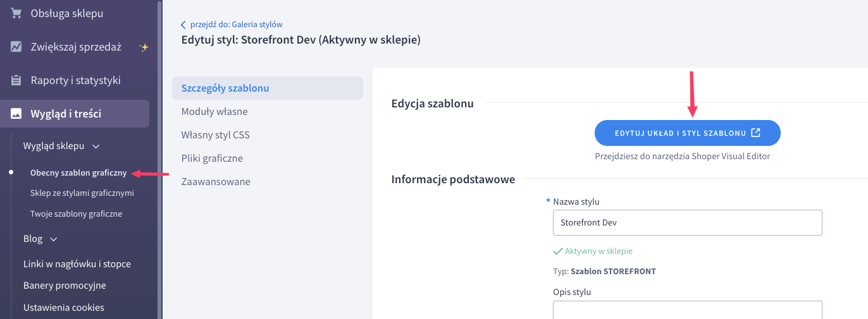Click the external link icon on edit button
Viewport: 868px width, 319px height.
tap(755, 133)
